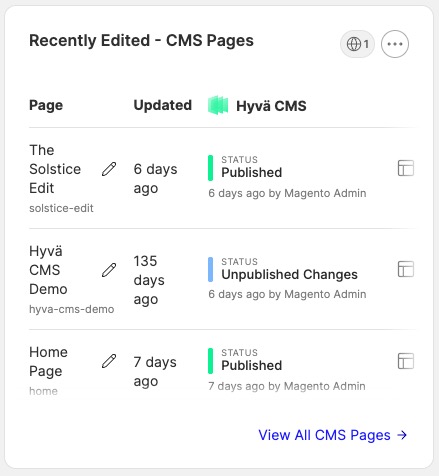Open the layout editor icon in Home Page row
Image resolution: width=439 pixels, height=476 pixels.
[406, 361]
